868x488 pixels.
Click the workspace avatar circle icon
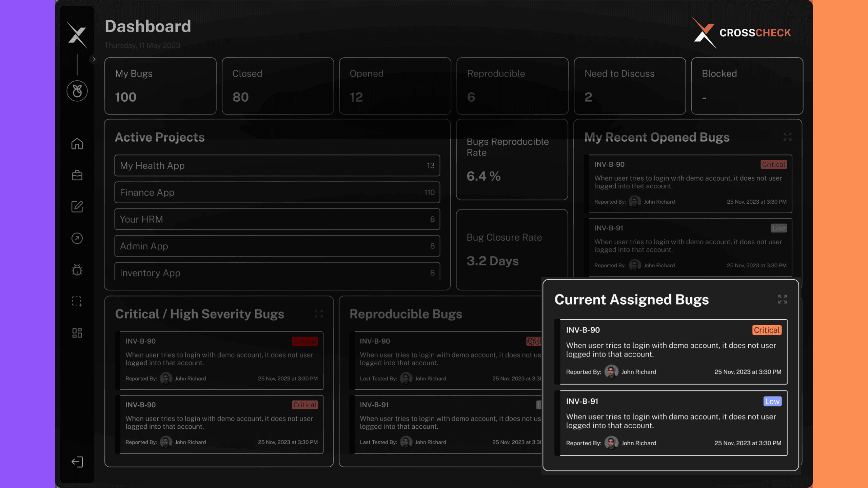pyautogui.click(x=77, y=91)
